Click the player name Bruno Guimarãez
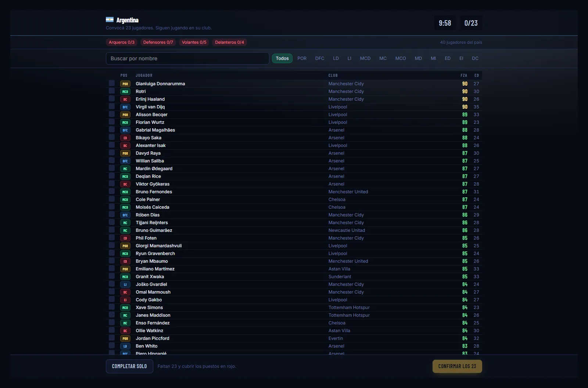The image size is (588, 388). point(154,230)
